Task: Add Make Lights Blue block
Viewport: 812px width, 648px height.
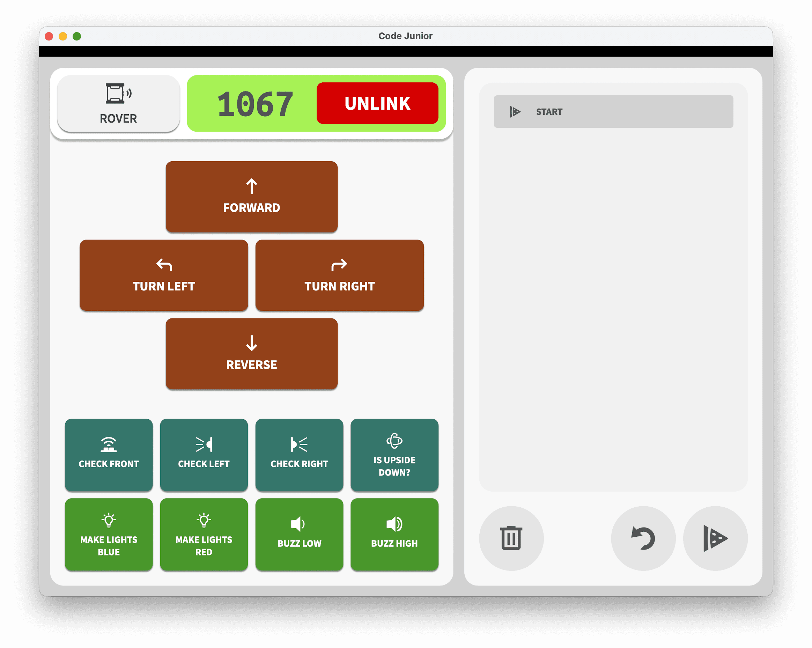Action: click(109, 534)
